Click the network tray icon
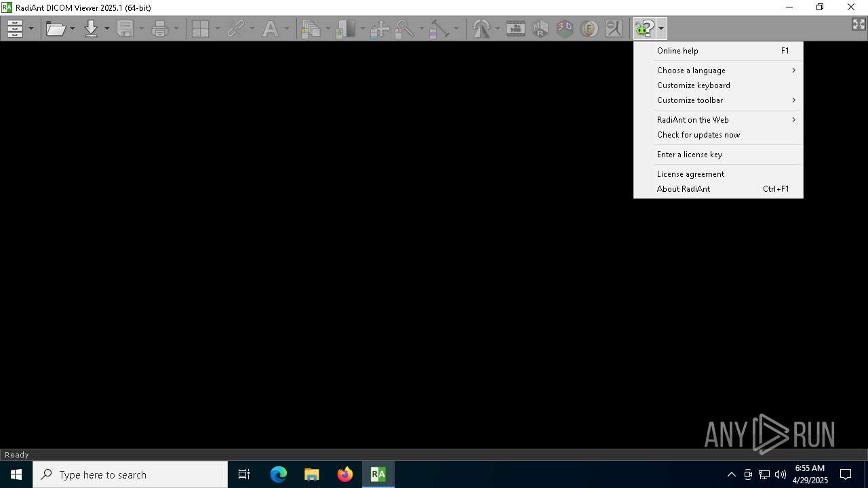The width and height of the screenshot is (868, 488). pos(764,474)
